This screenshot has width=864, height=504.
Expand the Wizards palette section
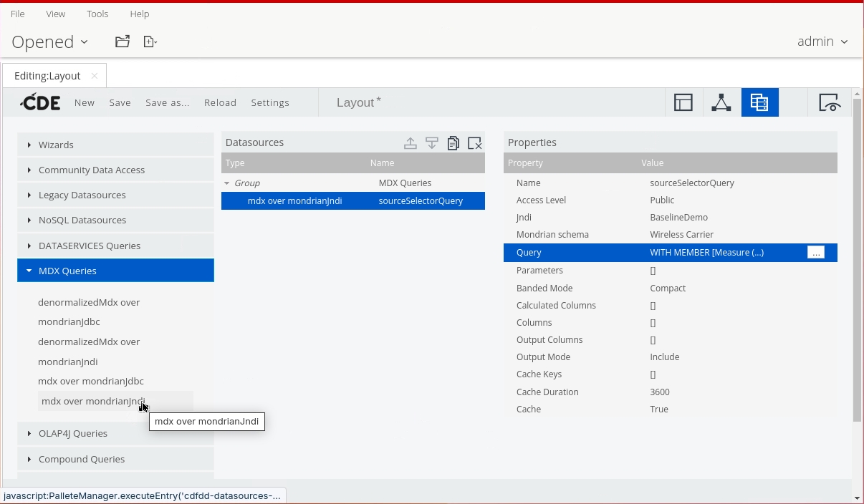56,145
